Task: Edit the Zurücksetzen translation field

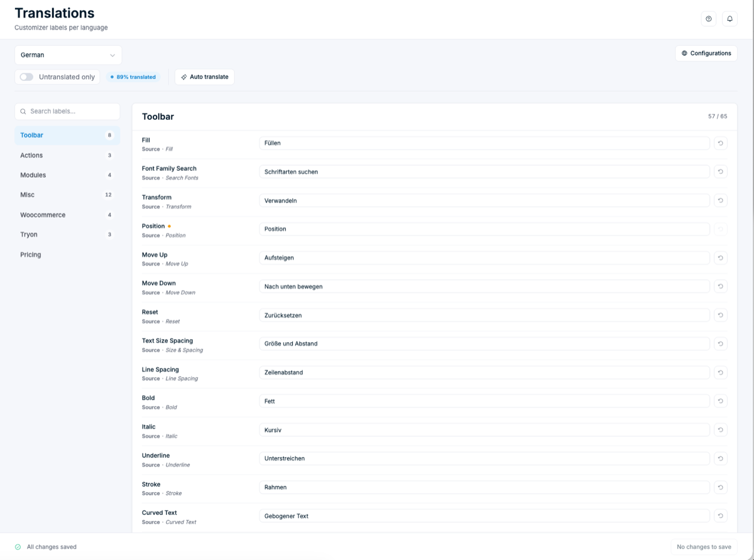Action: click(484, 315)
